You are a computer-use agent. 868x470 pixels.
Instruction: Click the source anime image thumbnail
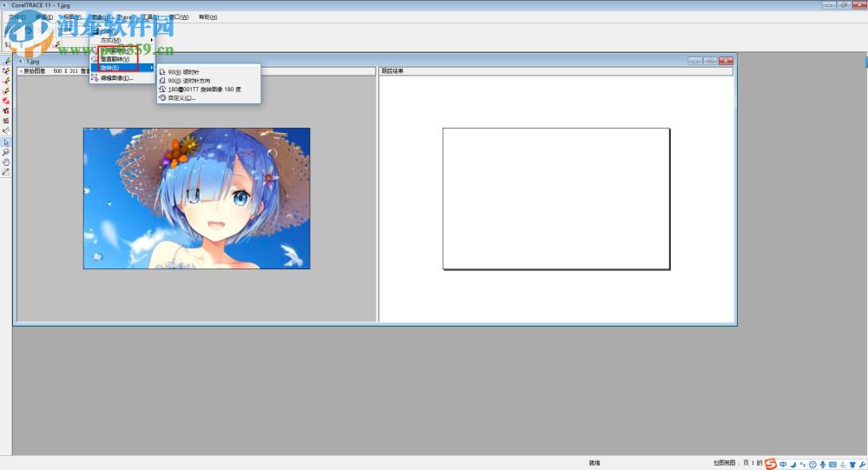196,198
